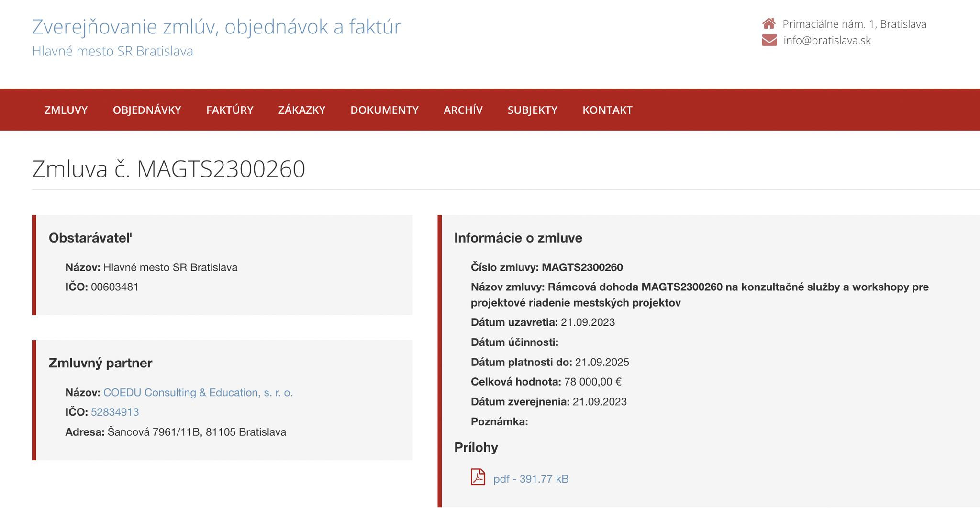Open Faktúry in navigation bar
The height and width of the screenshot is (508, 980).
tap(230, 110)
